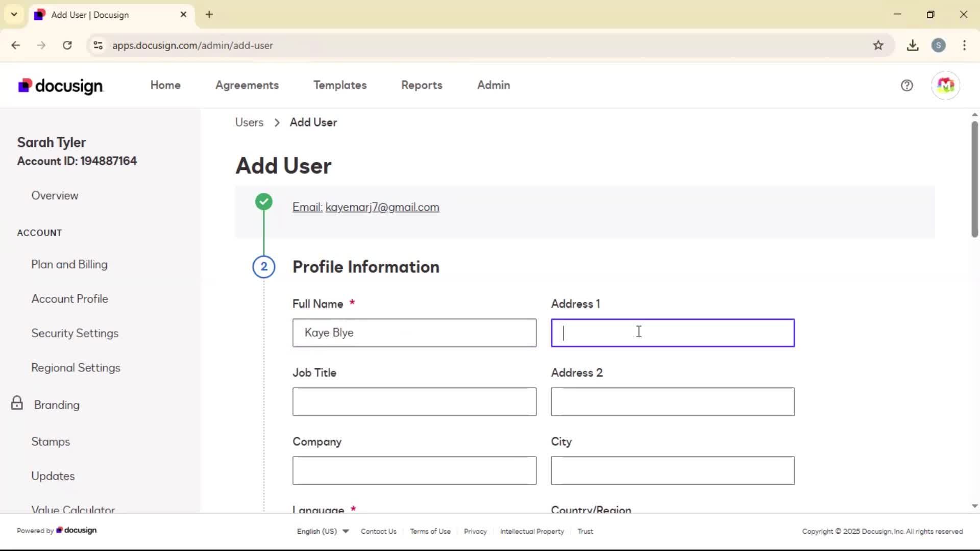The width and height of the screenshot is (980, 551).
Task: Bookmark this page with the star icon
Action: click(878, 45)
